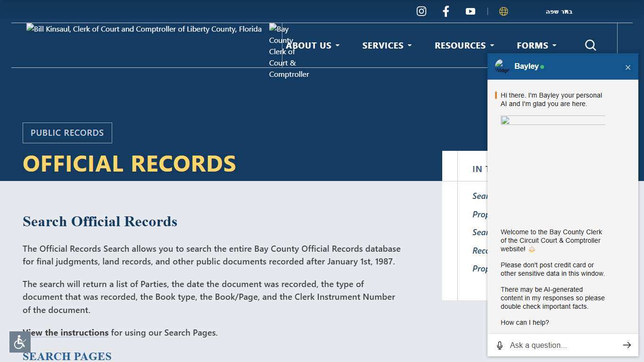
Task: Open the Instagram icon in the header
Action: (421, 11)
